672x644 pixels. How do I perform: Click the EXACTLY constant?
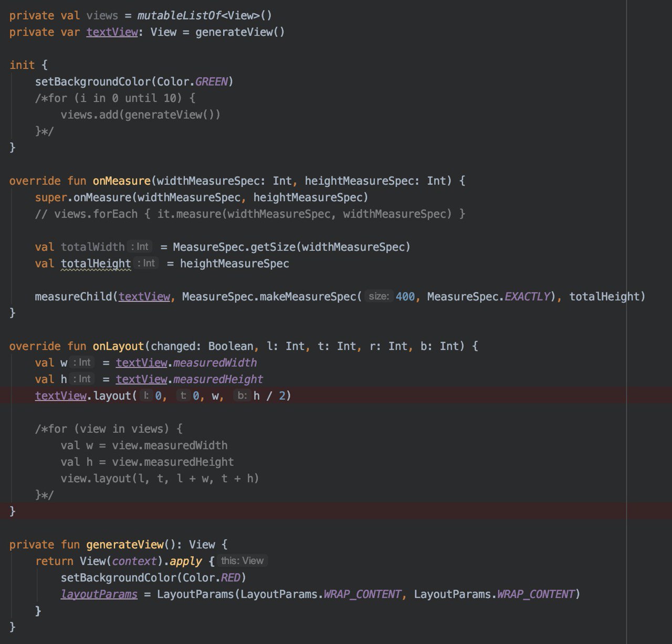[527, 297]
